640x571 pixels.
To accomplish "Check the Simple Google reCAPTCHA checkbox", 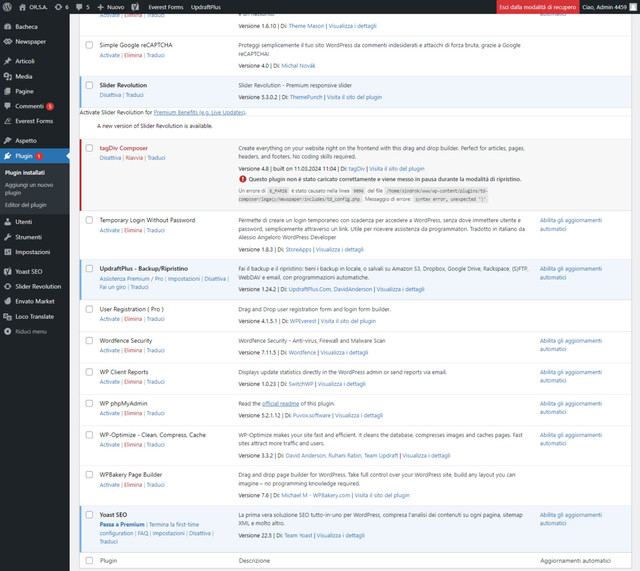I will [x=89, y=45].
